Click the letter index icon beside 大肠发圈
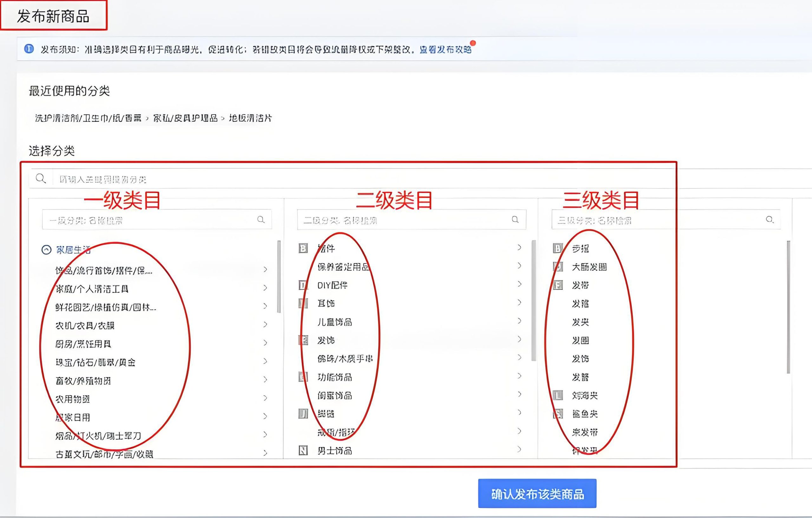Screen dimensions: 812x518 click(x=558, y=267)
